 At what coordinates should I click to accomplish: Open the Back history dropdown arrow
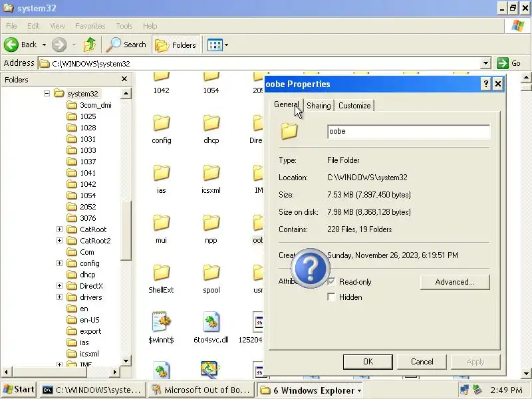(x=44, y=45)
